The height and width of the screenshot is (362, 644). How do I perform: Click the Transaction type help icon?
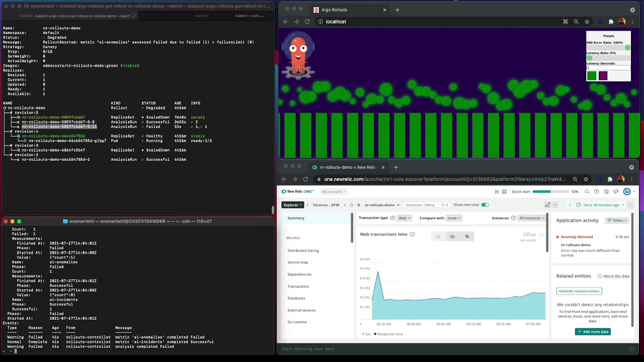pos(392,218)
